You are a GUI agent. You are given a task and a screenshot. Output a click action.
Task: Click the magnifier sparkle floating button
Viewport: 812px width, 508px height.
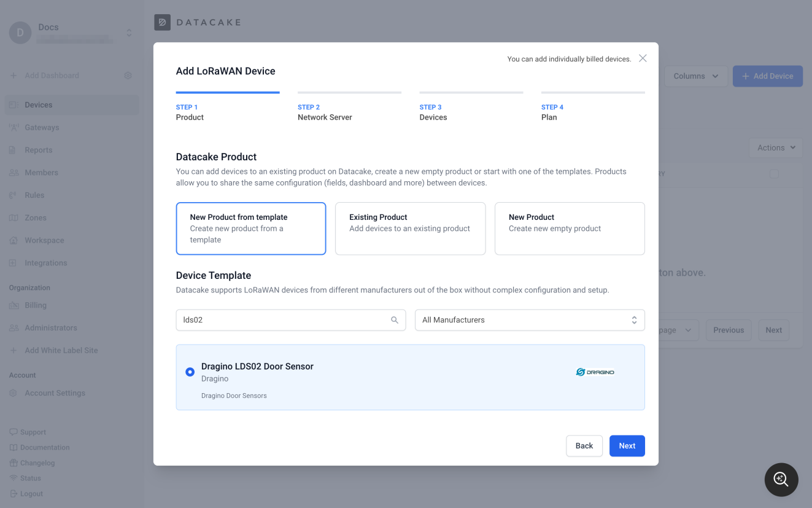pyautogui.click(x=781, y=479)
